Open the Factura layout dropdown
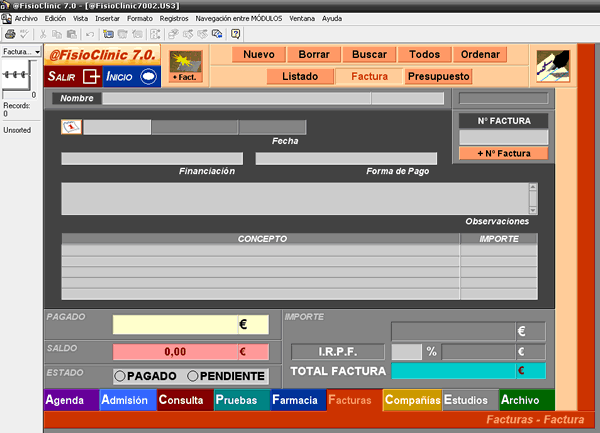 click(21, 51)
